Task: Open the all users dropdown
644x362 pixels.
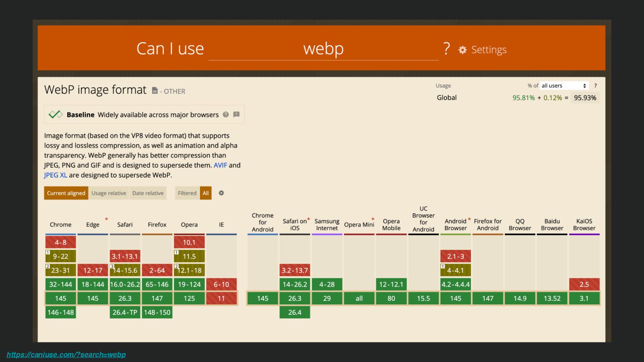Action: (564, 86)
